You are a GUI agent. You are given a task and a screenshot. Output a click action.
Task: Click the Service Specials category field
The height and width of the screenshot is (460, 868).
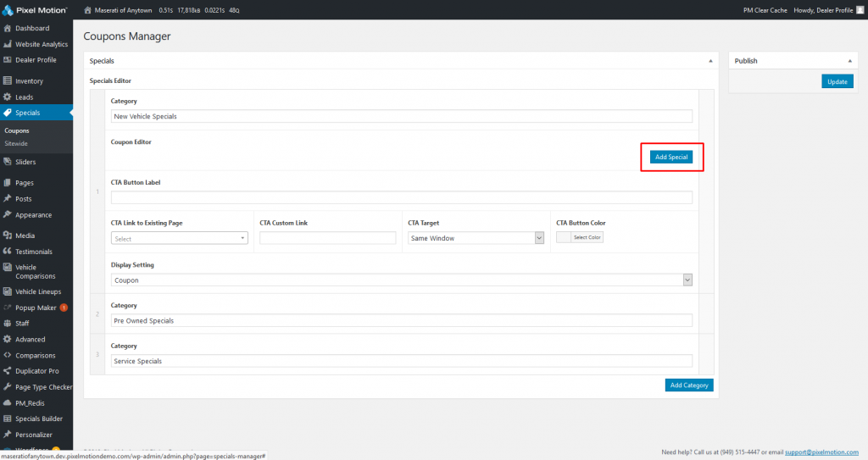(x=402, y=361)
